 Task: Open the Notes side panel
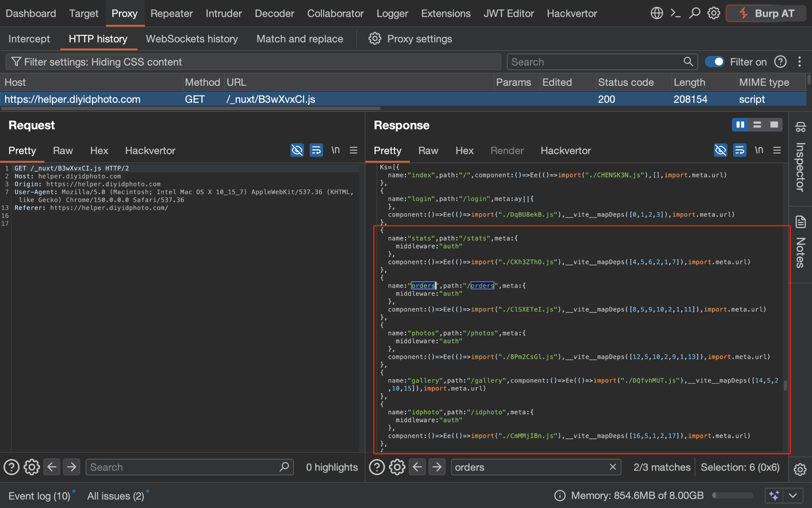[801, 242]
